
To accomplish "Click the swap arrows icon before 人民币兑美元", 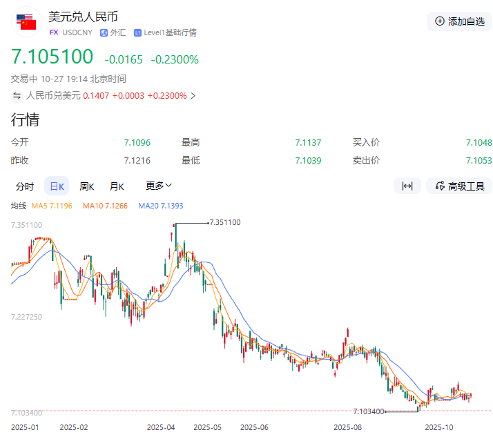I will [17, 96].
